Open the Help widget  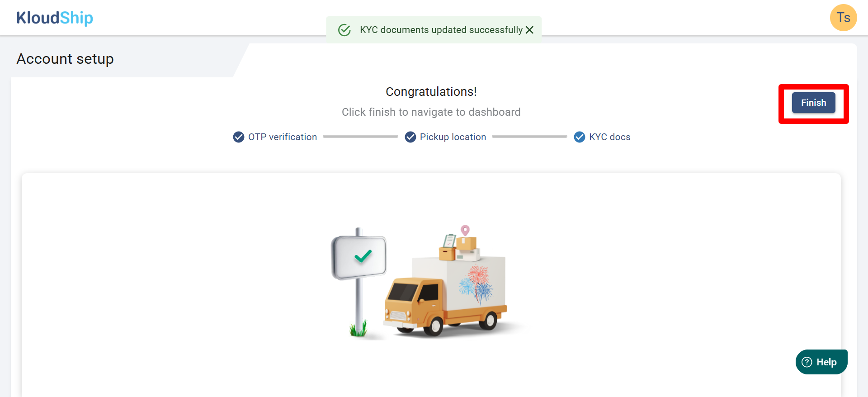coord(821,362)
